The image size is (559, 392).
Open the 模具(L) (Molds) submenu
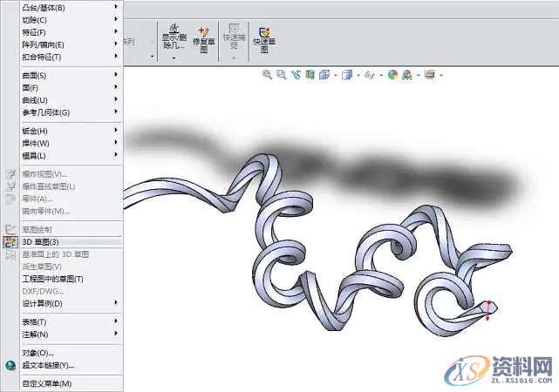71,156
